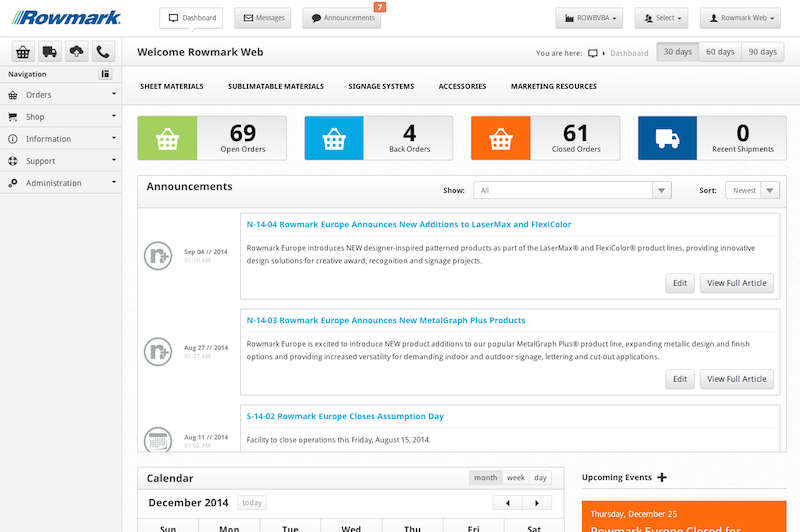Expand the Administration navigation item
Image resolution: width=800 pixels, height=532 pixels.
point(61,183)
